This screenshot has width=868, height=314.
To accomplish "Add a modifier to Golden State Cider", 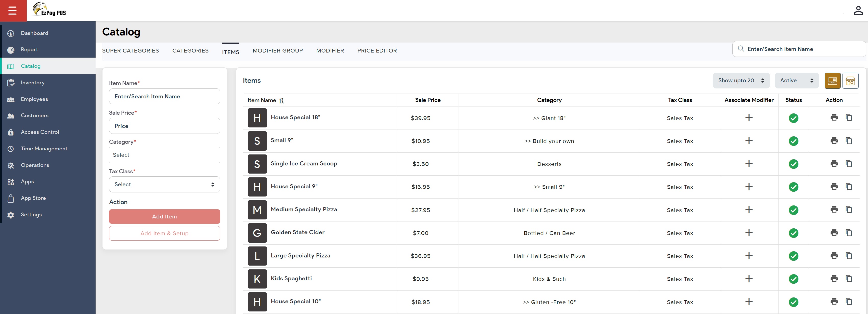I will tap(749, 232).
